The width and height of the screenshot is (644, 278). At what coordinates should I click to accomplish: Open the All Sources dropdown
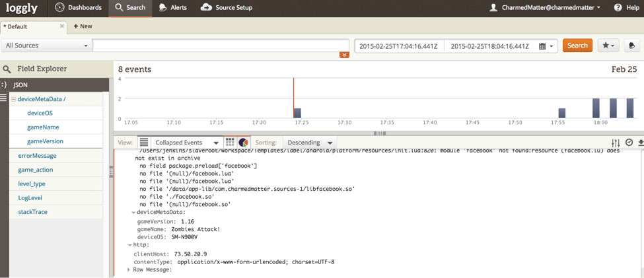coord(46,46)
